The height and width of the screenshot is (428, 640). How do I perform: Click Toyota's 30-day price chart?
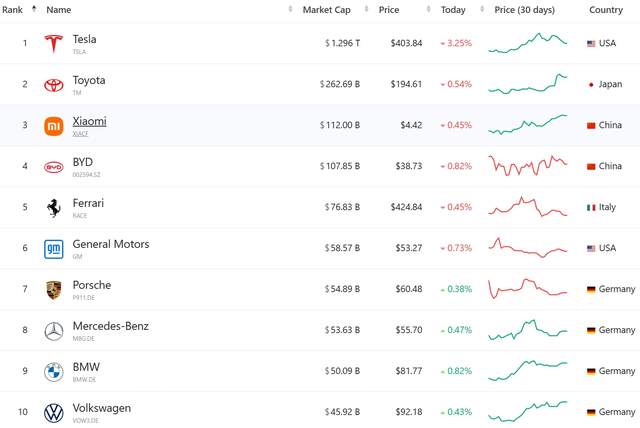pos(528,84)
